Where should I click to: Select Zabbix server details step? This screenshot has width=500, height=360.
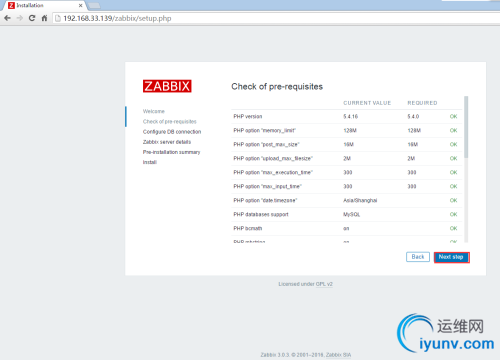click(x=167, y=142)
